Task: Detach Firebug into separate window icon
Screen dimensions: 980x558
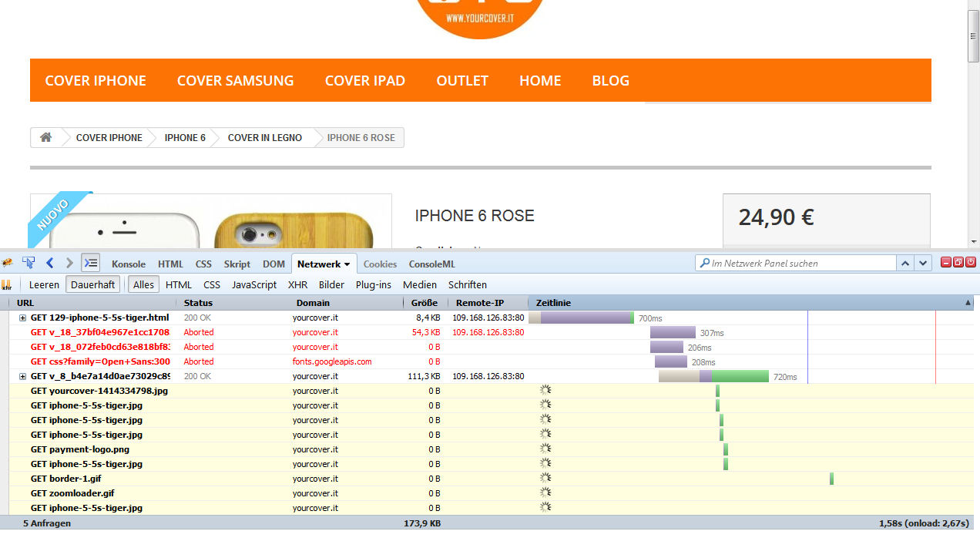Action: [x=958, y=263]
